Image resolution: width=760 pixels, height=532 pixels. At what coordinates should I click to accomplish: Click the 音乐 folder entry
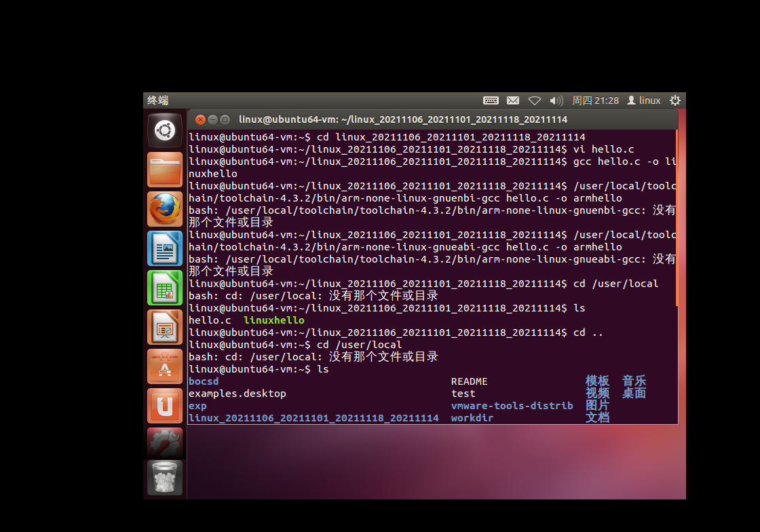tap(634, 381)
